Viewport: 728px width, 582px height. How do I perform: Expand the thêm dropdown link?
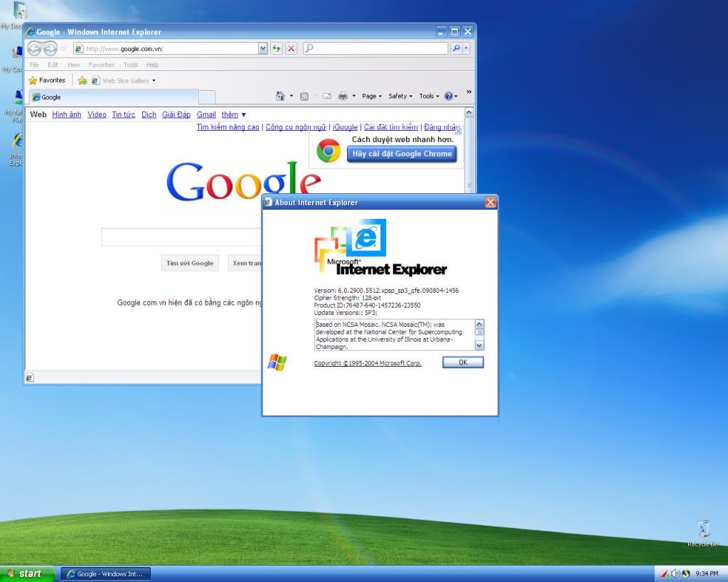(233, 114)
